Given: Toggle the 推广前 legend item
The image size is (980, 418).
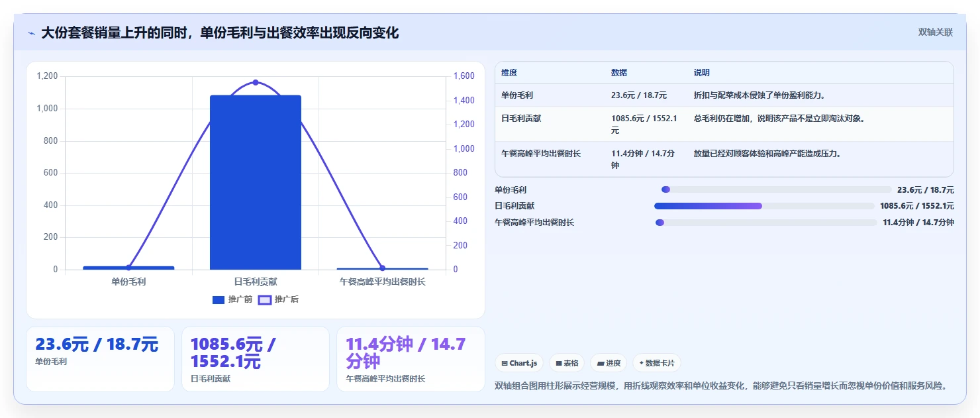Looking at the screenshot, I should pyautogui.click(x=232, y=299).
